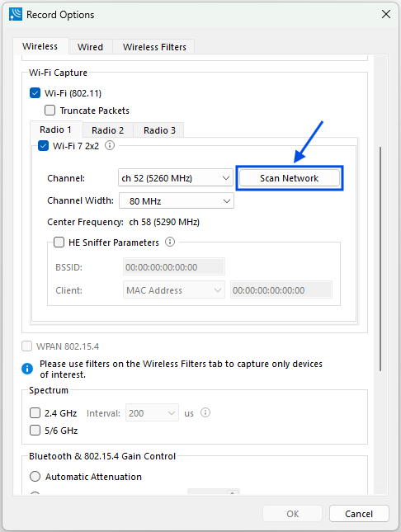Viewport: 401px width, 532px height.
Task: Click the 'Spectrum' group label
Action: pos(49,390)
